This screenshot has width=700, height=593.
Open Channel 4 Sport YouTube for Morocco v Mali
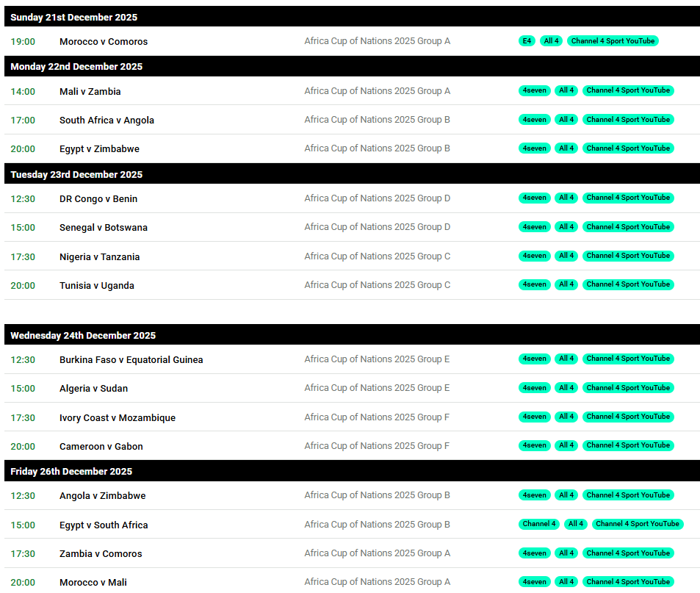(628, 582)
